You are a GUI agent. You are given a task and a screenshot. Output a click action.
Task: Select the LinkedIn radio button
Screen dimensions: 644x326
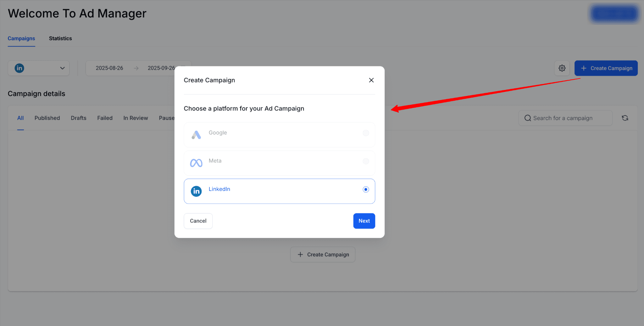[x=366, y=189]
